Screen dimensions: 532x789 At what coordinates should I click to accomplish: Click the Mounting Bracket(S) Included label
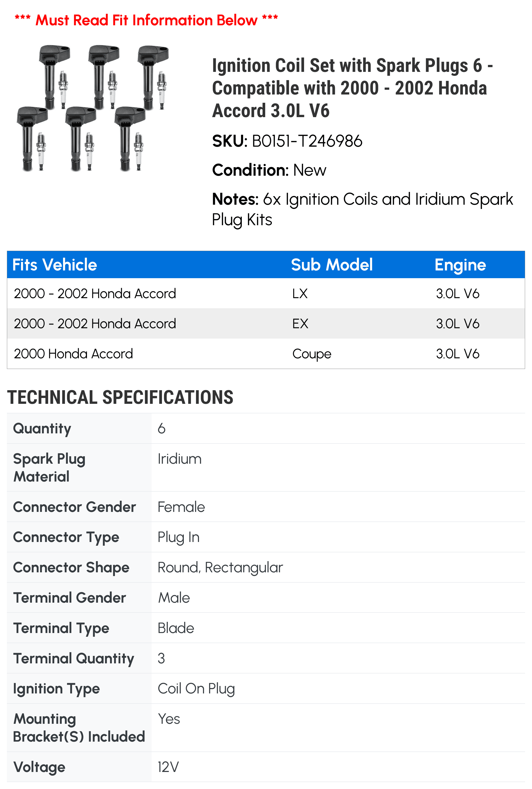79,728
